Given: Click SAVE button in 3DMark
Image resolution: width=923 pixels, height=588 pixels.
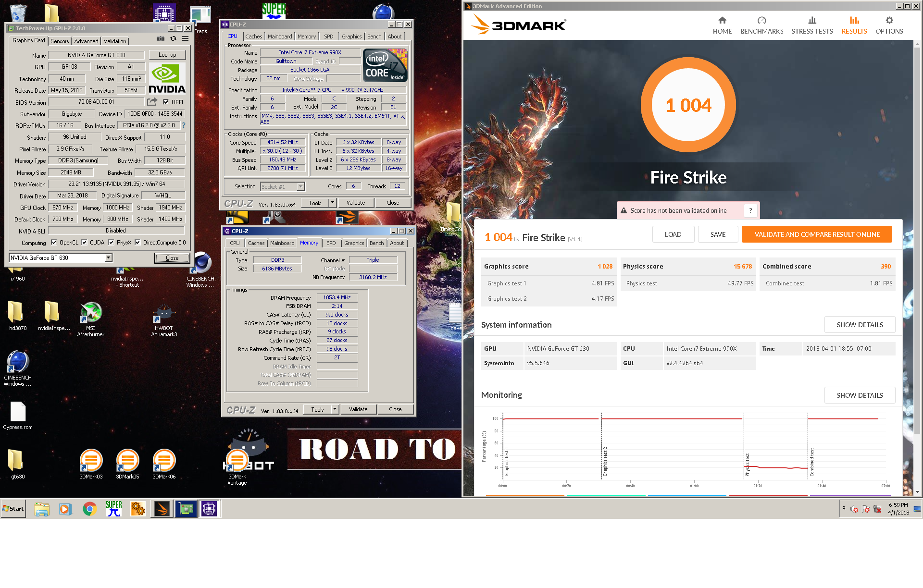Looking at the screenshot, I should (718, 234).
